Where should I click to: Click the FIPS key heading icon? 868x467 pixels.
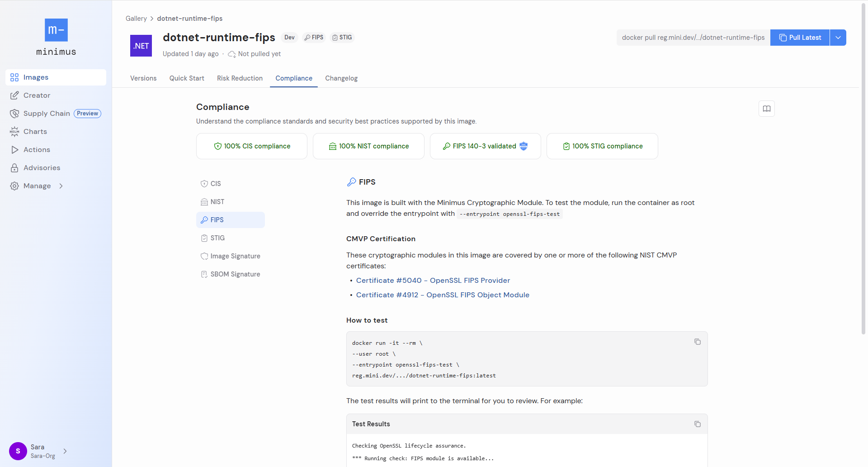[351, 182]
